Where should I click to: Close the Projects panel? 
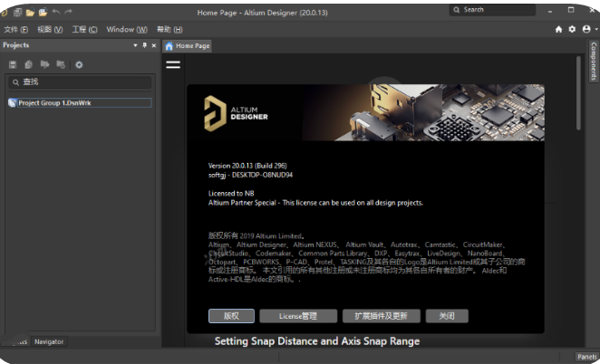point(154,45)
